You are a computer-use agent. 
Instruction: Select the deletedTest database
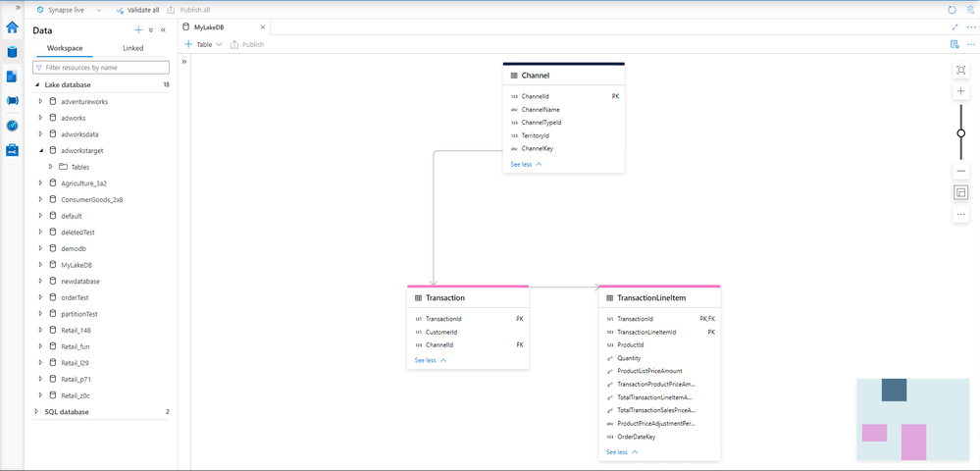click(77, 232)
